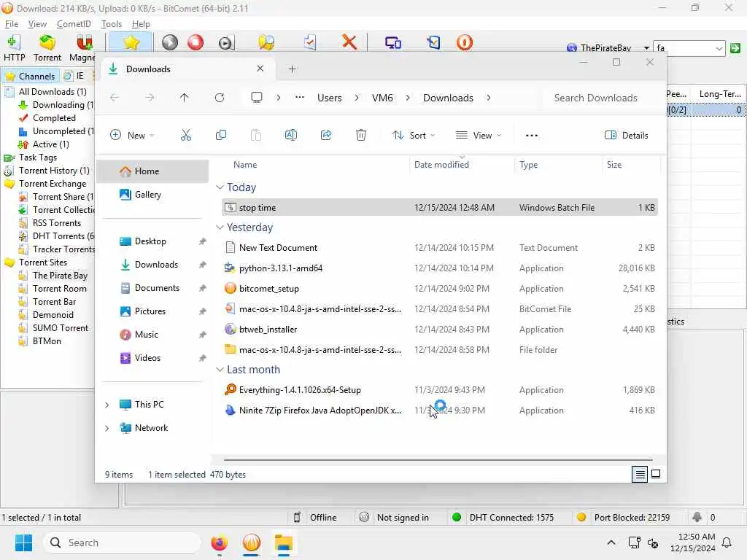Screen dimensions: 747x560
Task: Sort by the Name column header
Action: 245,165
